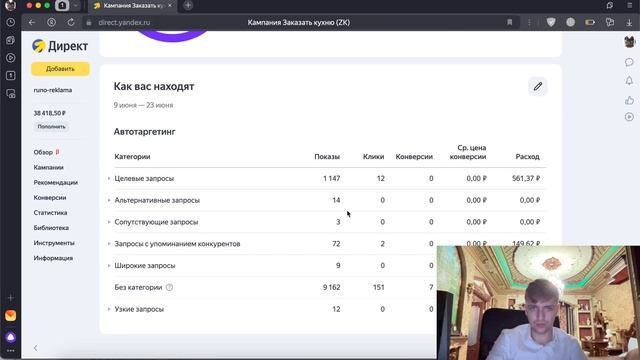Screen dimensions: 640x360
Task: Sort by the 'Клики' column header
Action: (x=373, y=157)
